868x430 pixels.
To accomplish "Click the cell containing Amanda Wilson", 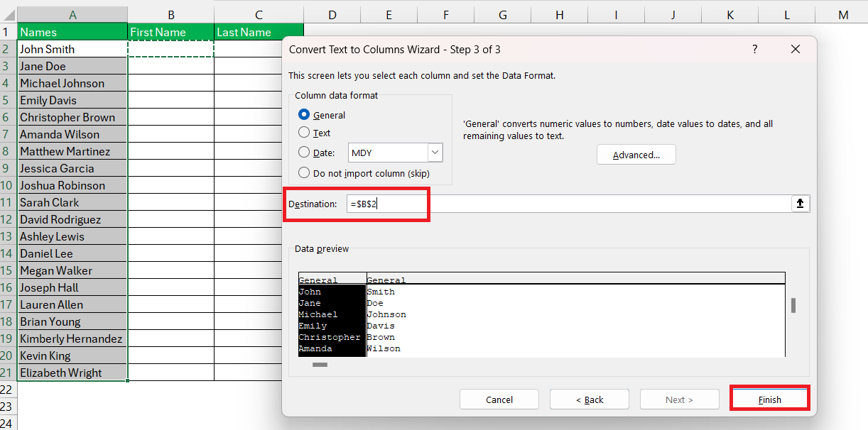I will (x=72, y=134).
